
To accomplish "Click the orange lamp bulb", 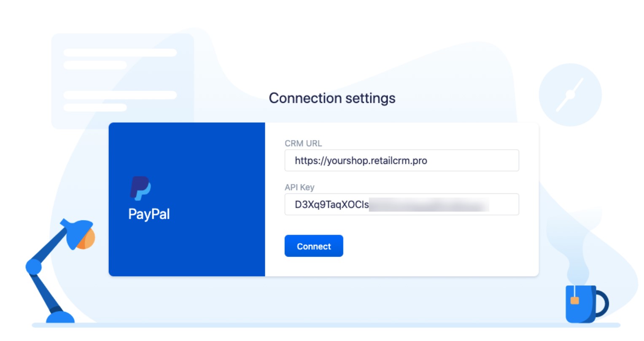I will tap(88, 238).
